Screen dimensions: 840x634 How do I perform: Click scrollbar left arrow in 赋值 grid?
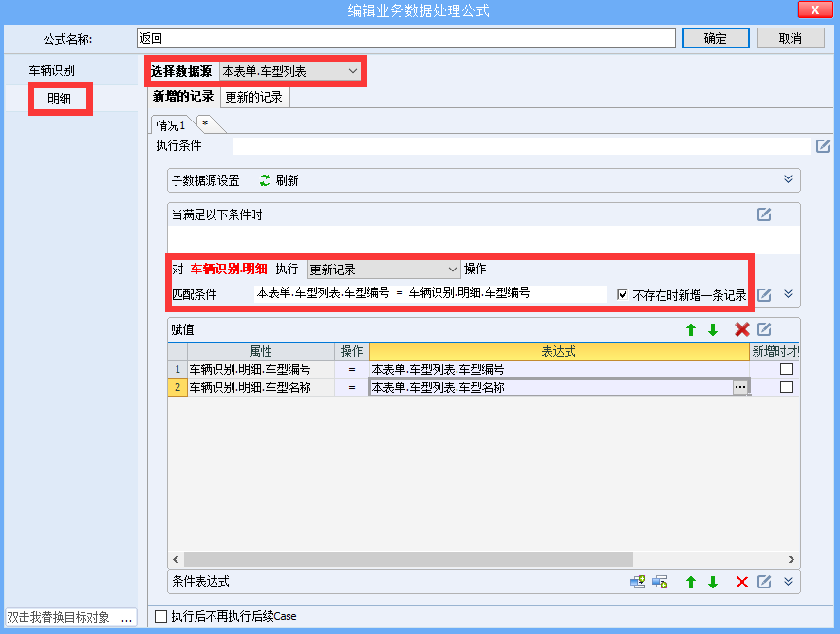(176, 560)
